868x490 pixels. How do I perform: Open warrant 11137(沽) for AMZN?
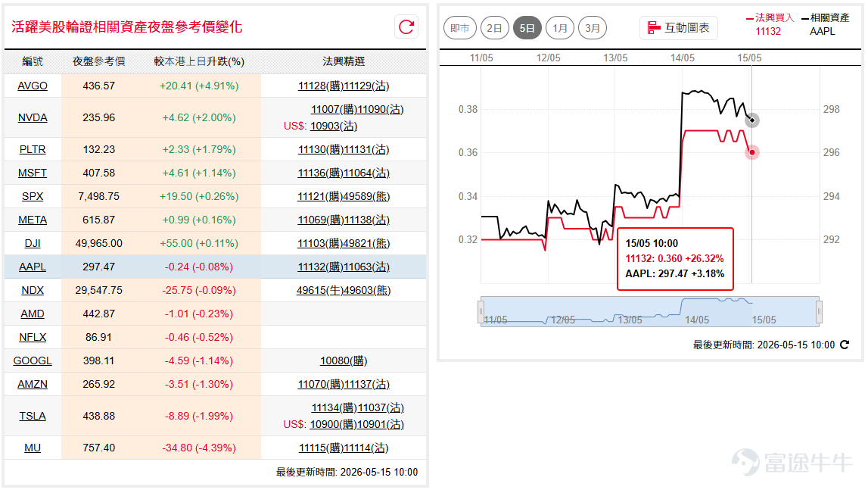click(x=366, y=384)
